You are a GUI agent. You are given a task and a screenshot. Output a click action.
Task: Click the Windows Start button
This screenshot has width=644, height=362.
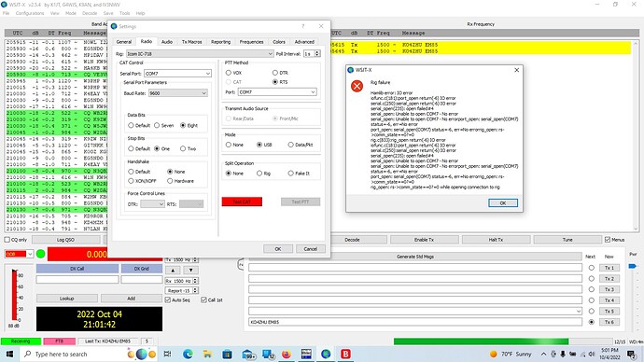(x=9, y=354)
